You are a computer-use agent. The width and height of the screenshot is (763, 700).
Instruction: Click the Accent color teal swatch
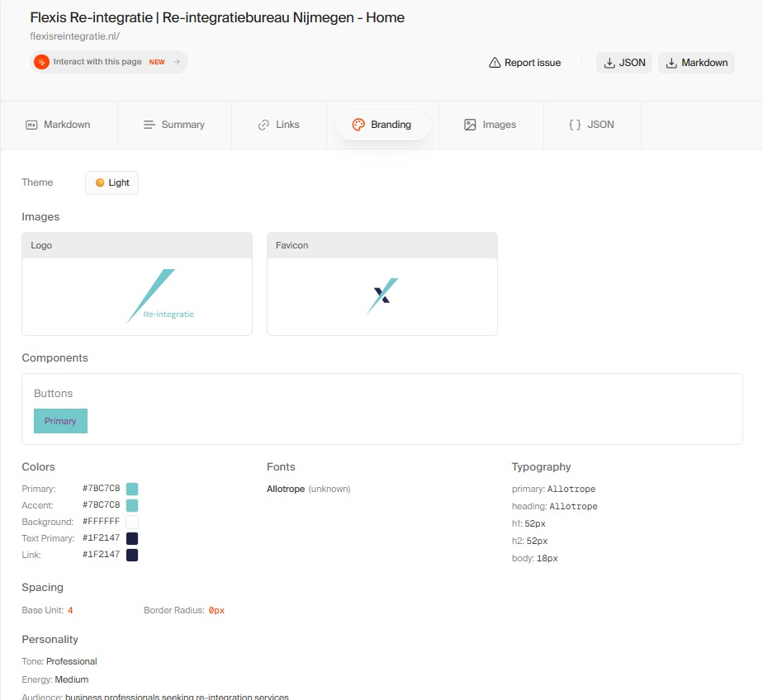click(132, 505)
